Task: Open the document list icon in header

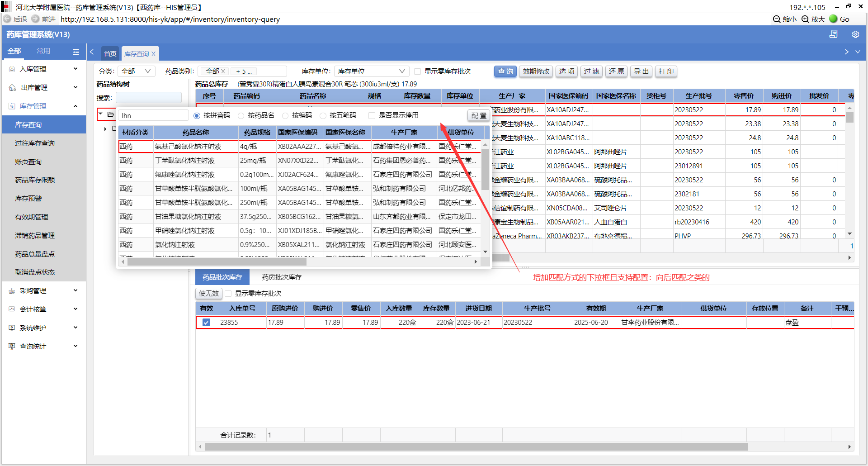Action: [834, 34]
